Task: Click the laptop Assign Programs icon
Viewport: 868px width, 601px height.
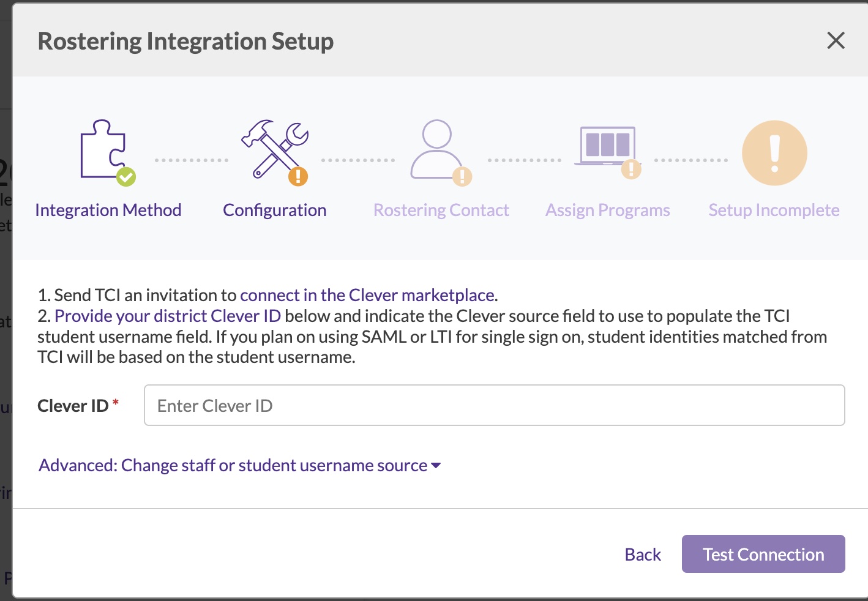Action: 606,146
